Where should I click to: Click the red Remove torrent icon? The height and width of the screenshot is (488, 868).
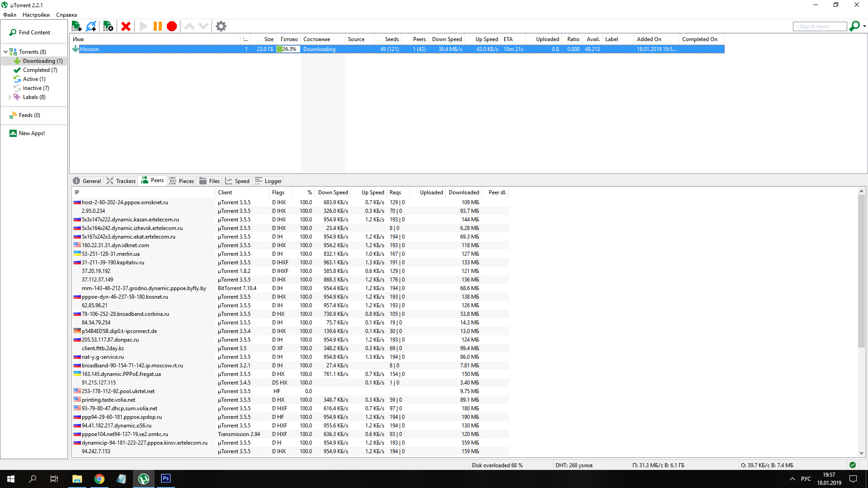[126, 26]
